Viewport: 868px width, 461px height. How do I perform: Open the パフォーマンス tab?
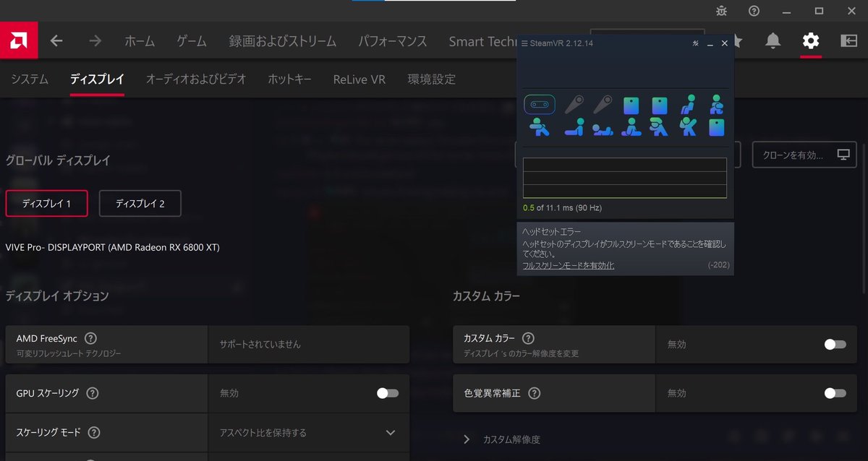pos(393,41)
